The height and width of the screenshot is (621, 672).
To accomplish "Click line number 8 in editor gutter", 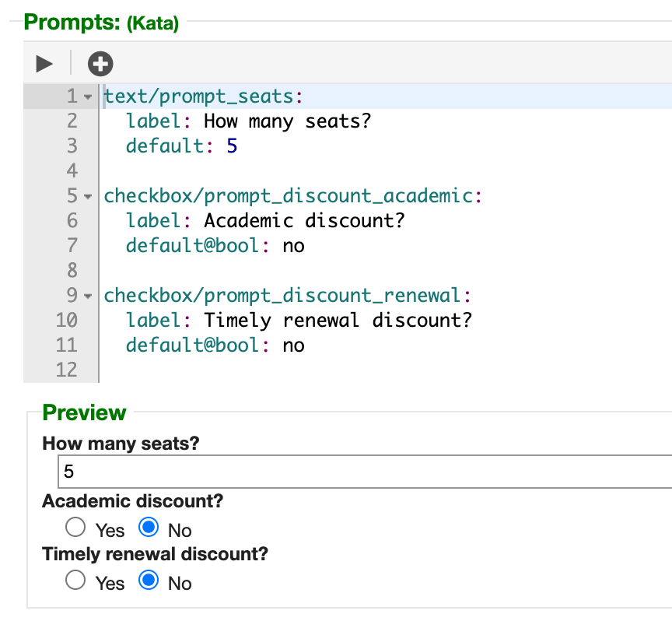I will point(72,270).
